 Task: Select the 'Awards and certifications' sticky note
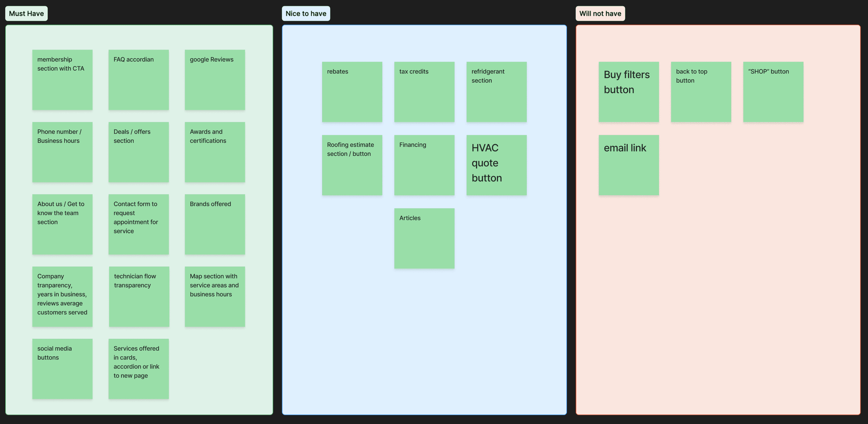tap(215, 152)
